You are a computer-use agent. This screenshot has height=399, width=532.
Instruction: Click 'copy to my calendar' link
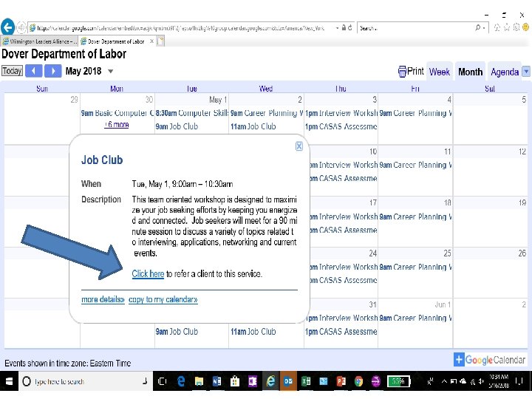[163, 299]
